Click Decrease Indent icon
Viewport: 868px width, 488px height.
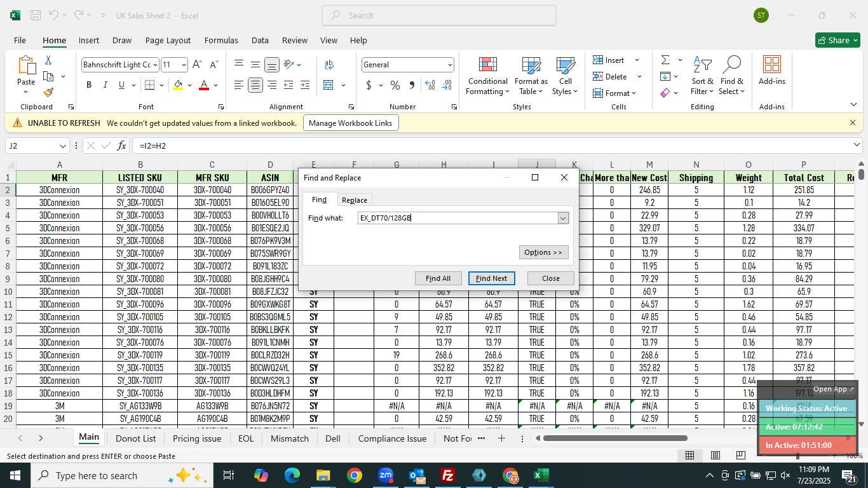288,85
